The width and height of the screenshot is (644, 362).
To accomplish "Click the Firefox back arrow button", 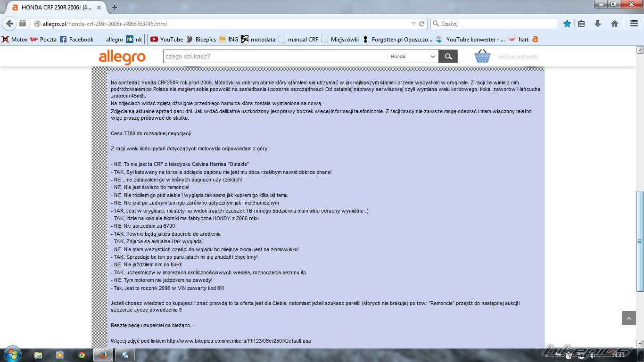I will [9, 24].
